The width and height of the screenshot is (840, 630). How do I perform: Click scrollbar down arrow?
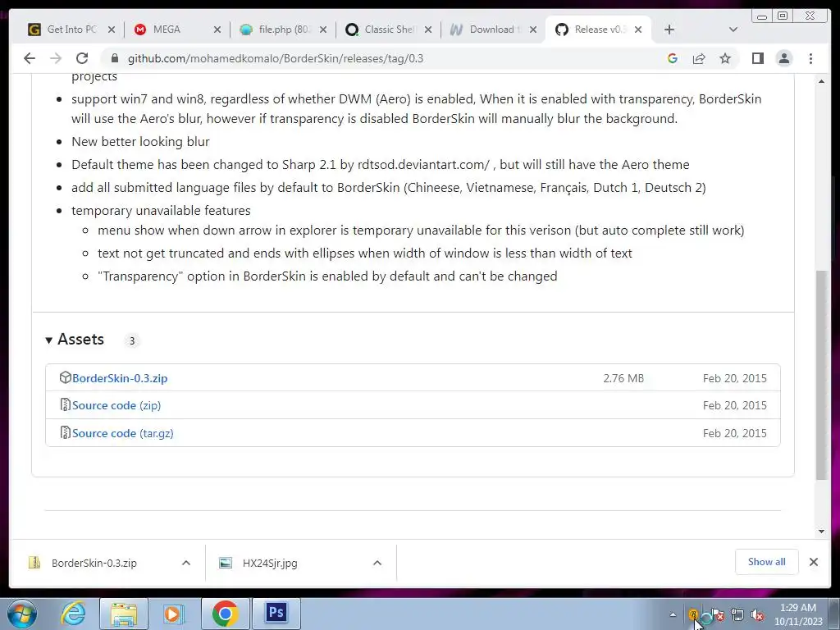pos(821,532)
